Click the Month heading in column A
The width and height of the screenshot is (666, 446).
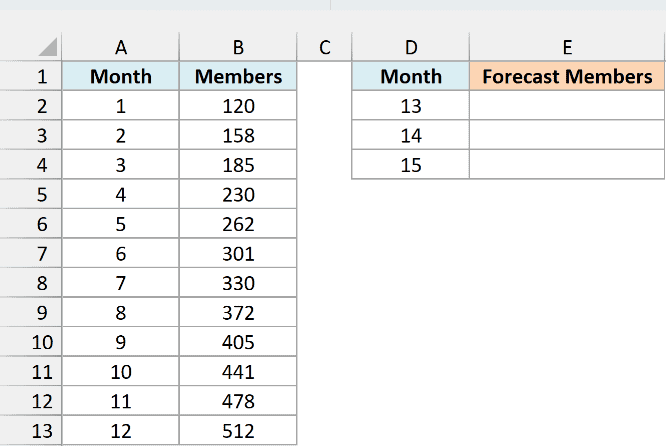coord(121,76)
